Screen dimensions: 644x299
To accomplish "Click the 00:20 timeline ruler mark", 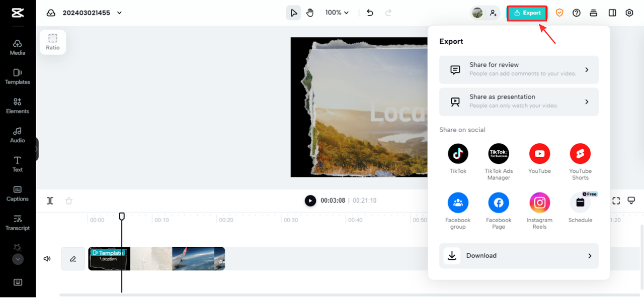I will tap(226, 220).
